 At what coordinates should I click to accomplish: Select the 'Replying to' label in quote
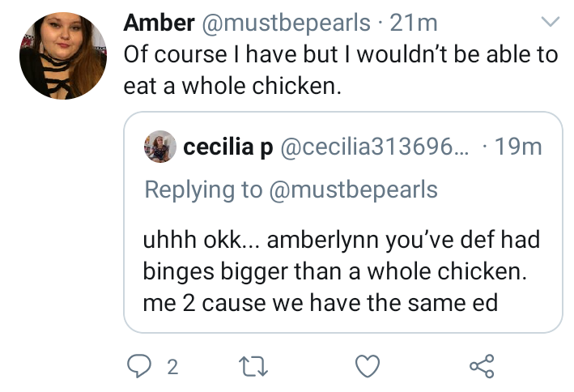pos(203,190)
